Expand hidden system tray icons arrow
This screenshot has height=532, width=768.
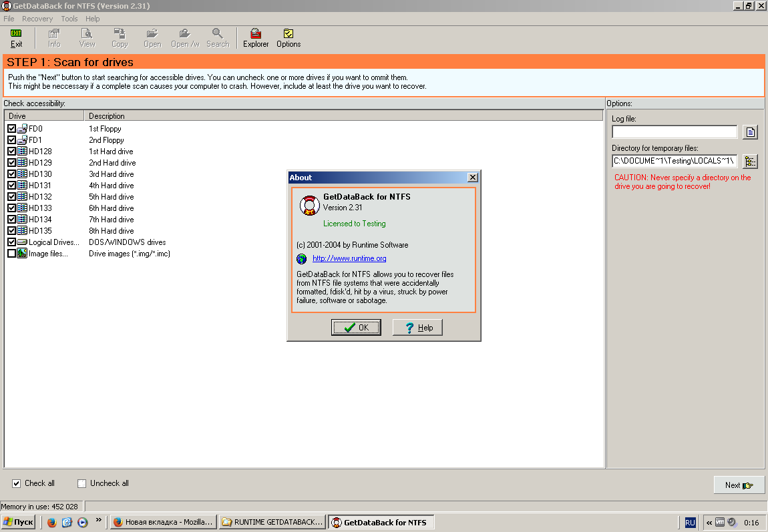[709, 523]
